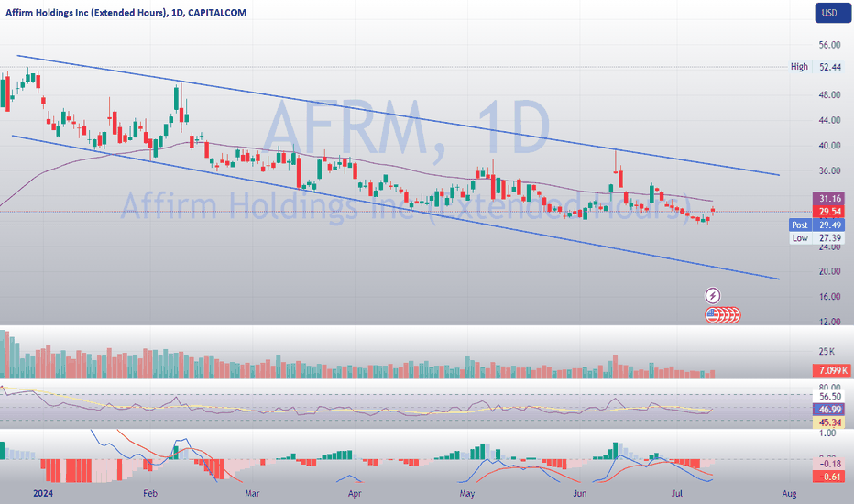Click the Low 27.39 price label
The height and width of the screenshot is (504, 854).
[x=817, y=238]
